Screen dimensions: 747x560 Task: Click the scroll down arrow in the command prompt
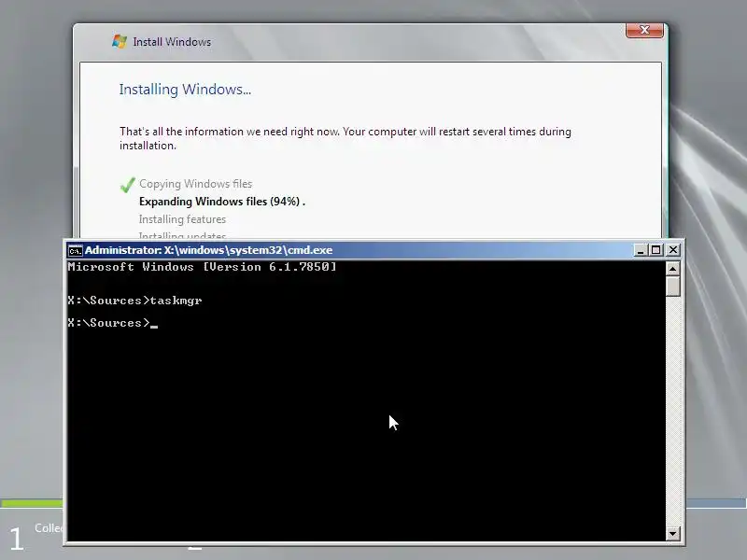pos(672,533)
